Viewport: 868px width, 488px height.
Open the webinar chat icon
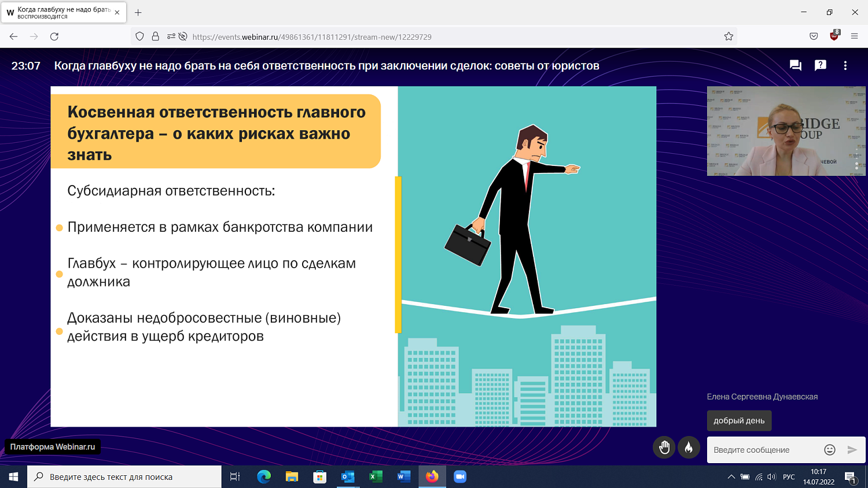coord(795,65)
